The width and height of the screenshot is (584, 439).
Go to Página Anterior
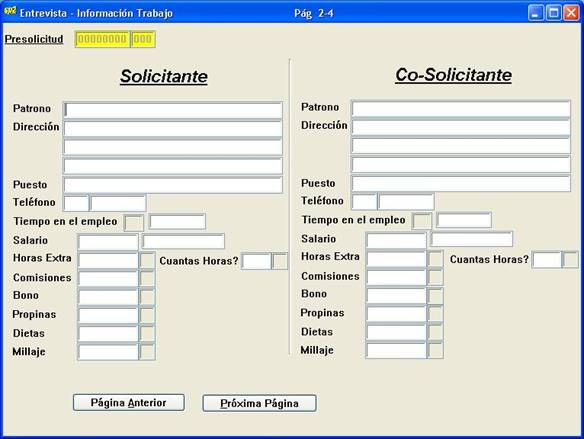coord(128,403)
